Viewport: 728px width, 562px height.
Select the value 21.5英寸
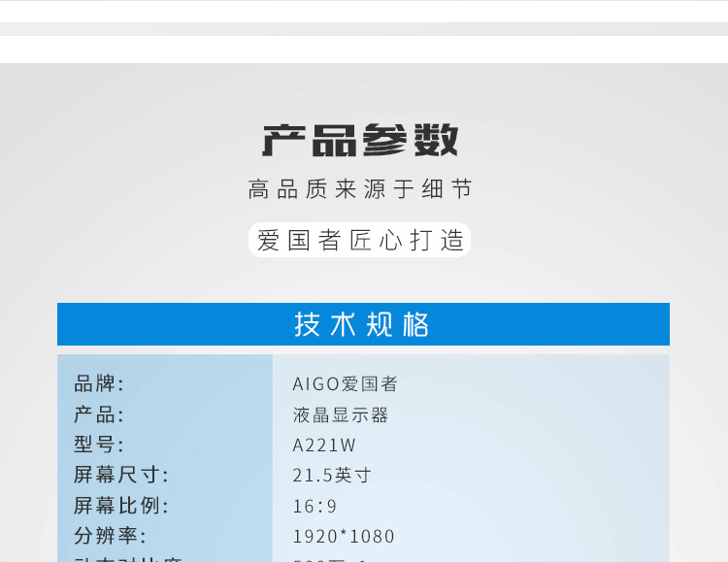pyautogui.click(x=332, y=476)
